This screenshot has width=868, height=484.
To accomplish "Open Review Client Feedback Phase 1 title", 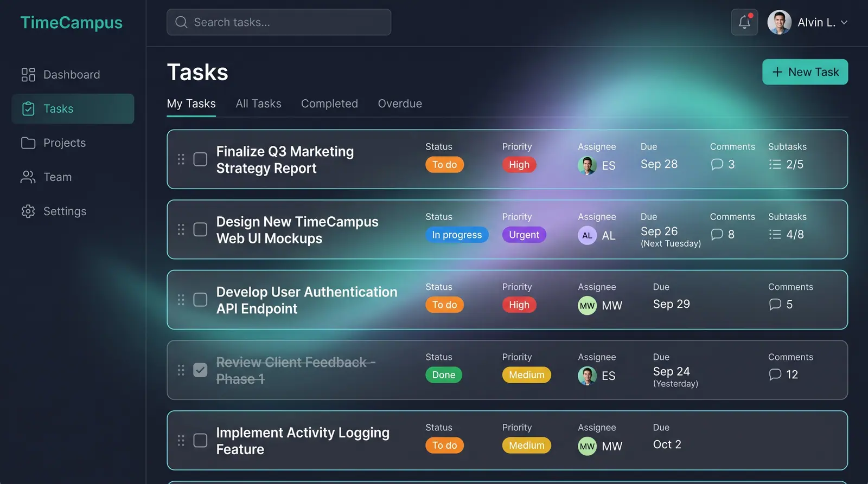I will 296,371.
